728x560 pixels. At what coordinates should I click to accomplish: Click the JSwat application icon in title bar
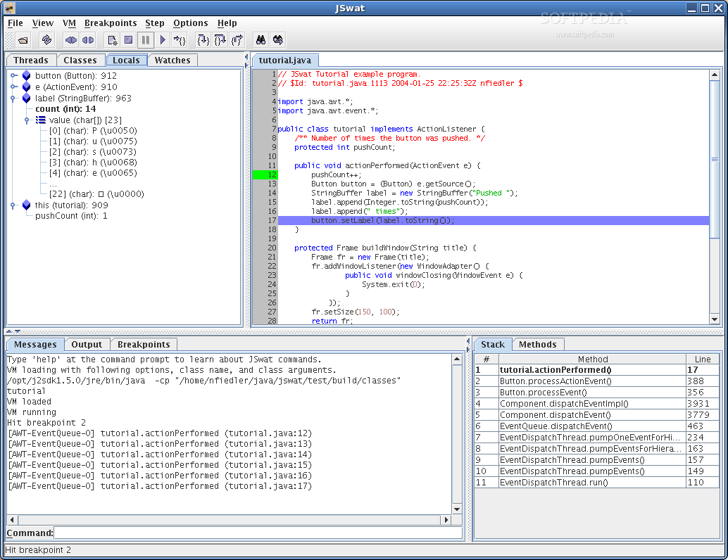click(x=9, y=8)
